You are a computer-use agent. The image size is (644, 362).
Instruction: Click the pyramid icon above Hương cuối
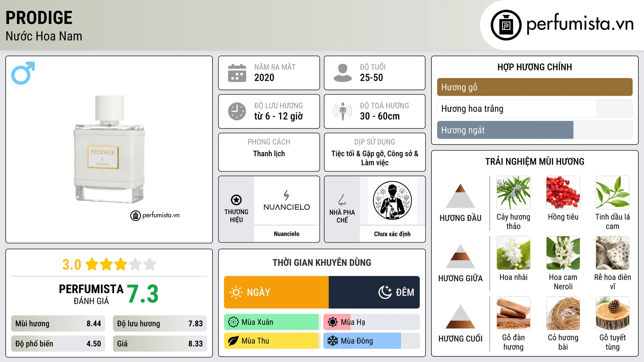point(460,316)
